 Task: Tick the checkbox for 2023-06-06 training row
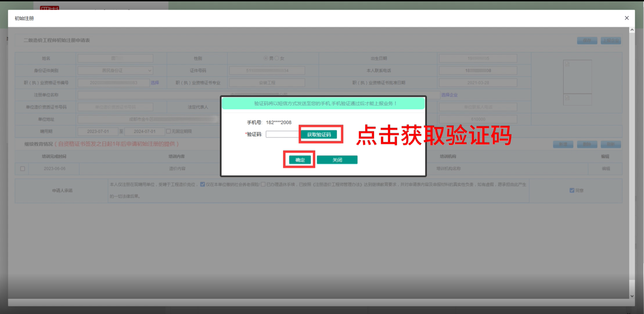pyautogui.click(x=23, y=169)
